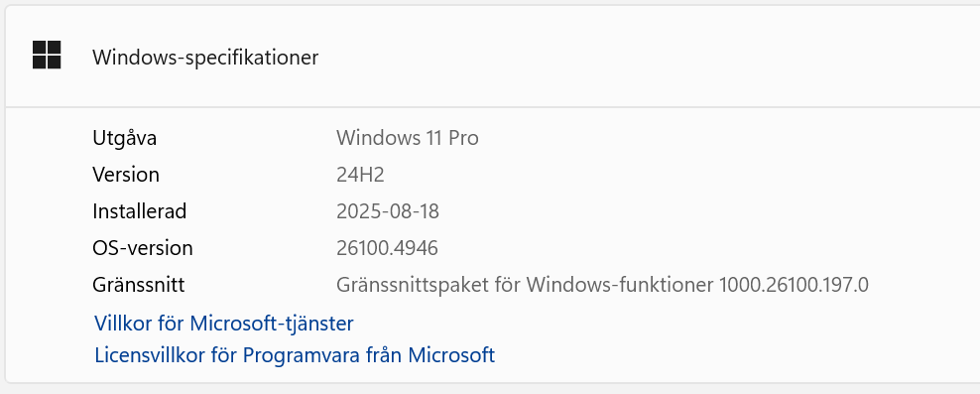Image resolution: width=980 pixels, height=394 pixels.
Task: Select the Utgåva label
Action: [124, 138]
